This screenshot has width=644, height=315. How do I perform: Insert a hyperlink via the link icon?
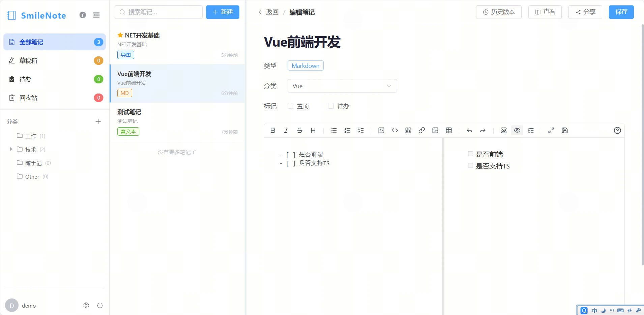[x=422, y=130]
